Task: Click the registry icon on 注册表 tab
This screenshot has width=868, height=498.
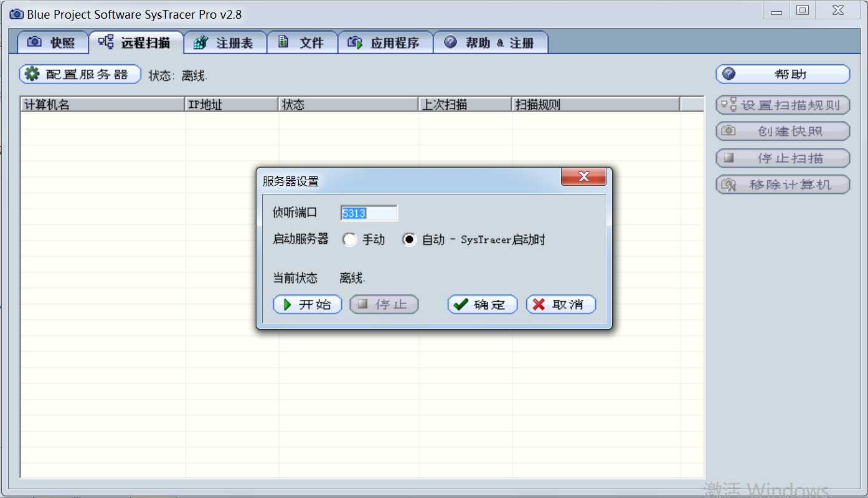Action: click(x=200, y=42)
